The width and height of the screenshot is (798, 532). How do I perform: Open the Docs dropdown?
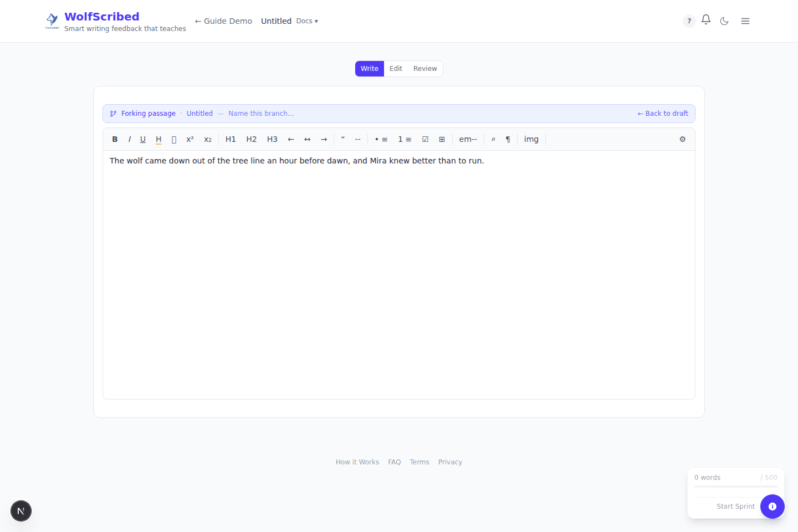[307, 21]
